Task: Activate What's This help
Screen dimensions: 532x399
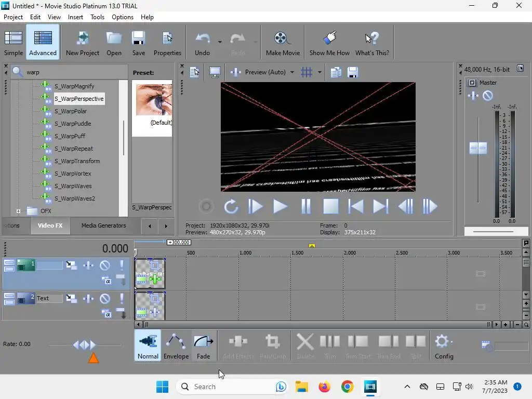Action: pos(372,43)
